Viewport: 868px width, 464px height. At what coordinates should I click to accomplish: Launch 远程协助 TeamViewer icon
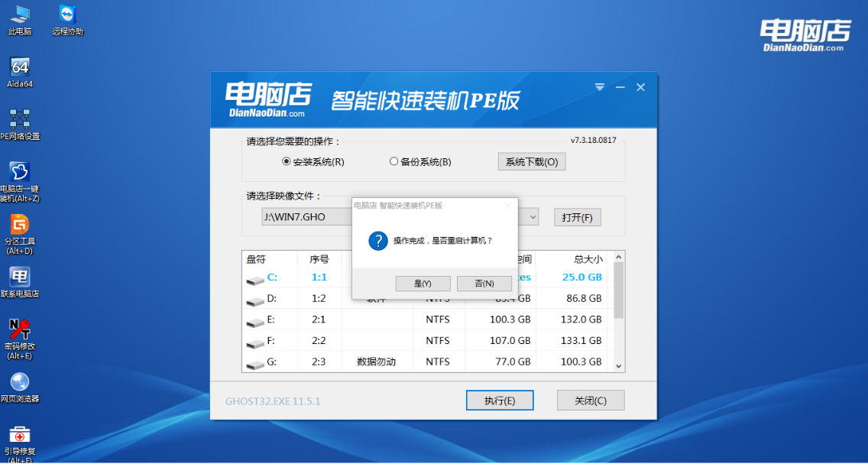[x=66, y=15]
